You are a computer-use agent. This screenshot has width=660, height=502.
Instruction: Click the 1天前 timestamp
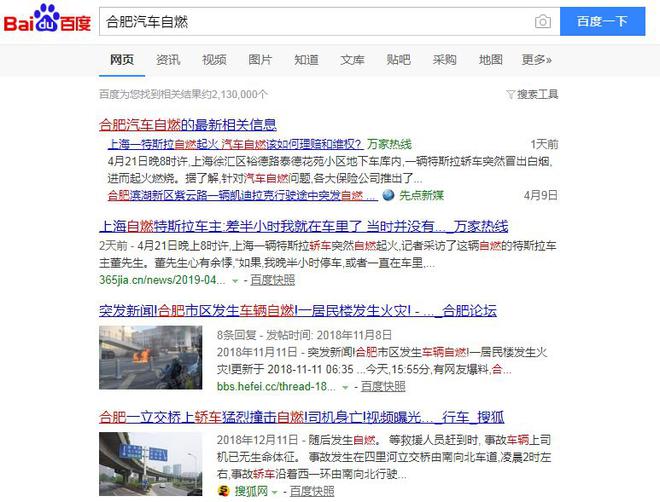543,144
